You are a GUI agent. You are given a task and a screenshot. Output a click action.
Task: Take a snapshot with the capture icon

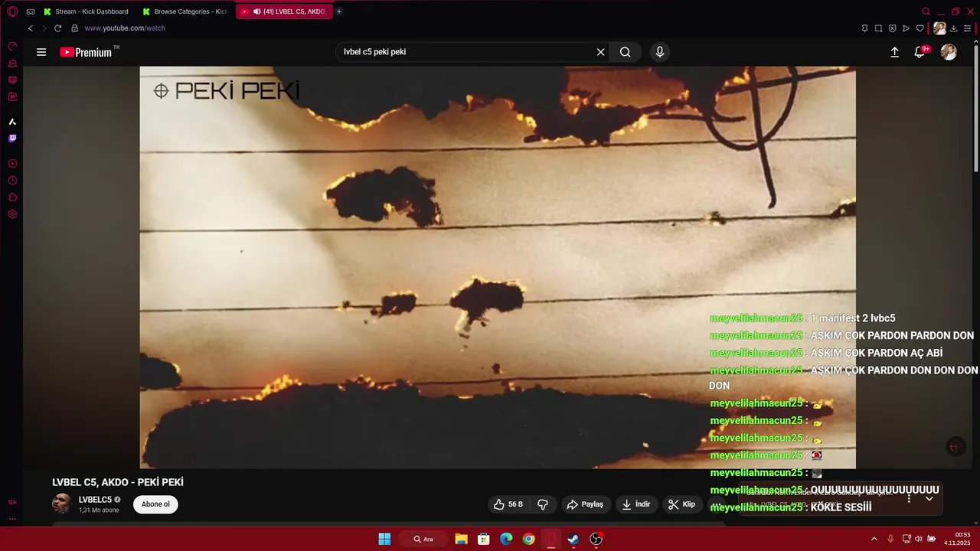(878, 28)
